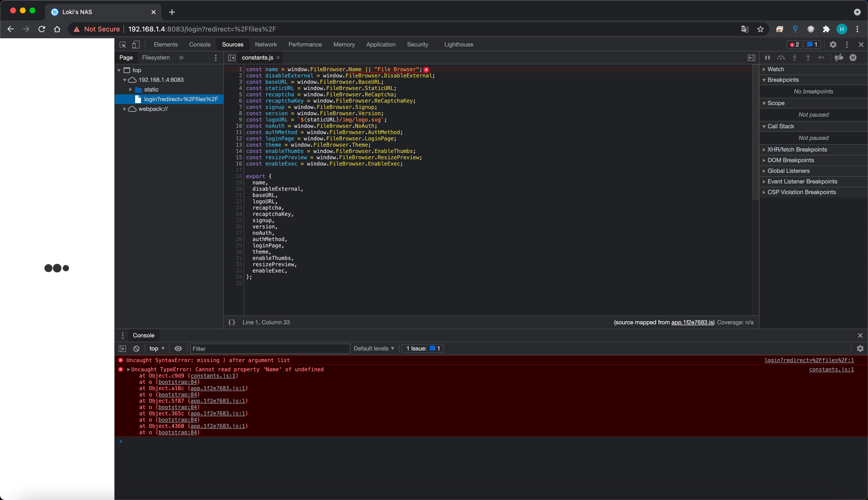The height and width of the screenshot is (500, 868).
Task: Click the step into next function call icon
Action: pyautogui.click(x=795, y=58)
